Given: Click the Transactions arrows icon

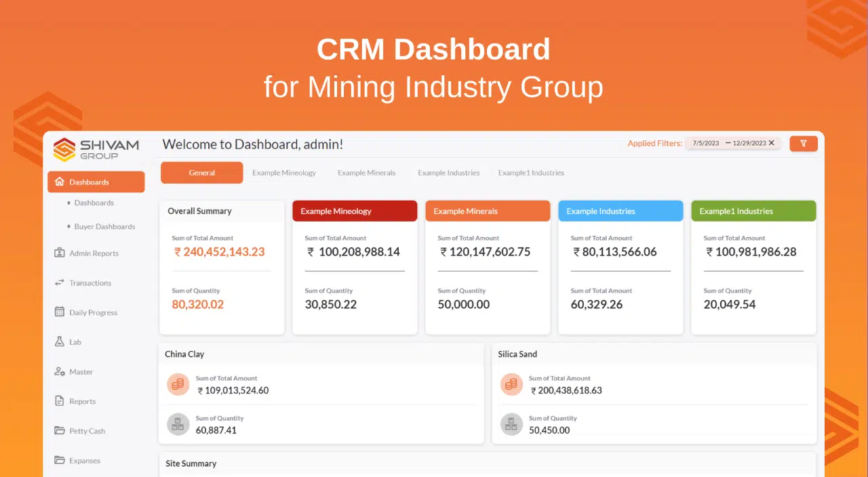Looking at the screenshot, I should click(60, 283).
